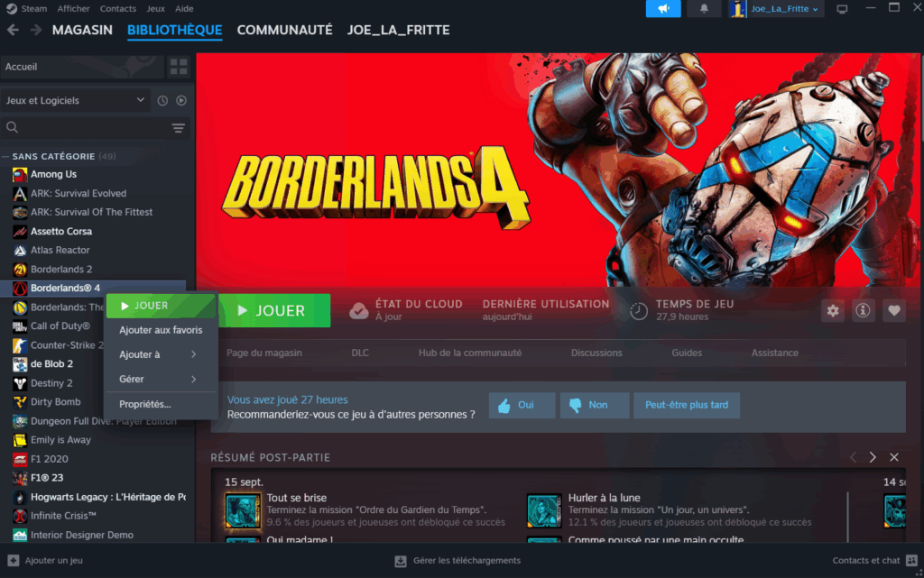Screen dimensions: 924x578
Task: Toggle the ready-to-play filter icon
Action: (x=181, y=101)
